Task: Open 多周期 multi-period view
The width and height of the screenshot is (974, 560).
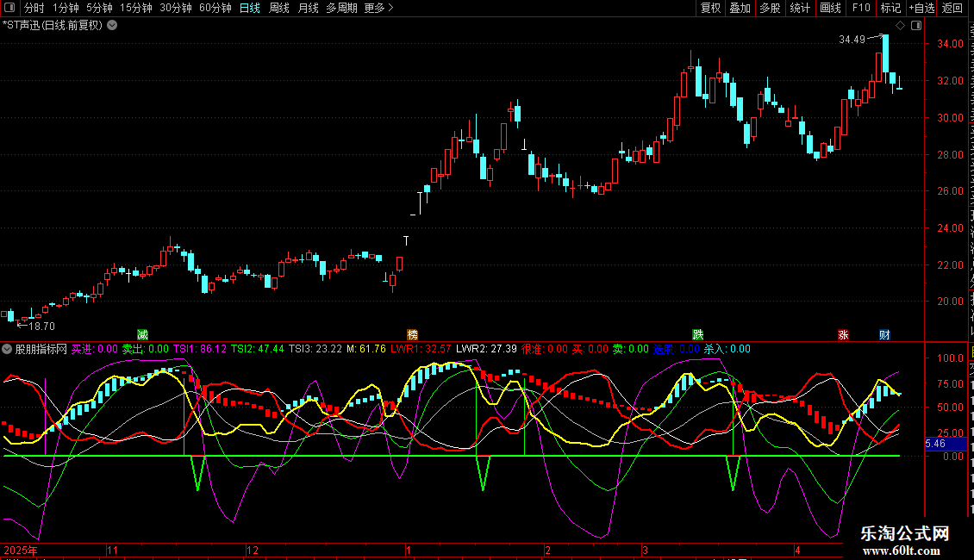Action: 341,8
